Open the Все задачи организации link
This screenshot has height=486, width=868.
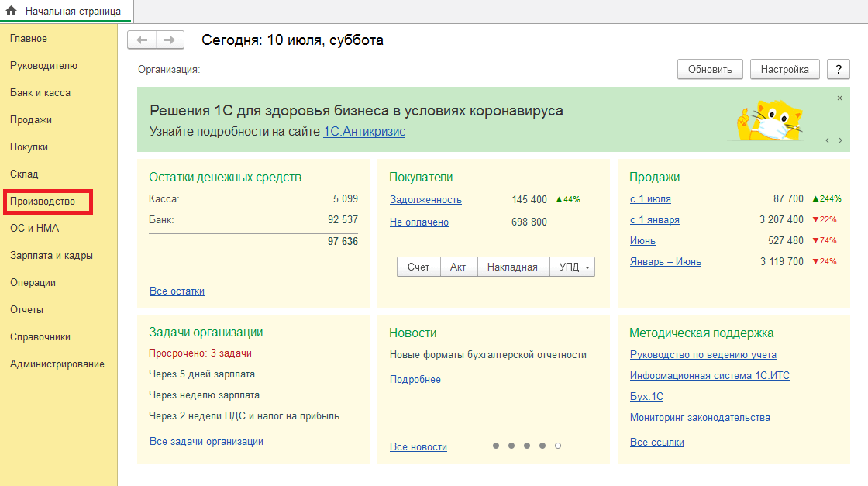coord(206,442)
